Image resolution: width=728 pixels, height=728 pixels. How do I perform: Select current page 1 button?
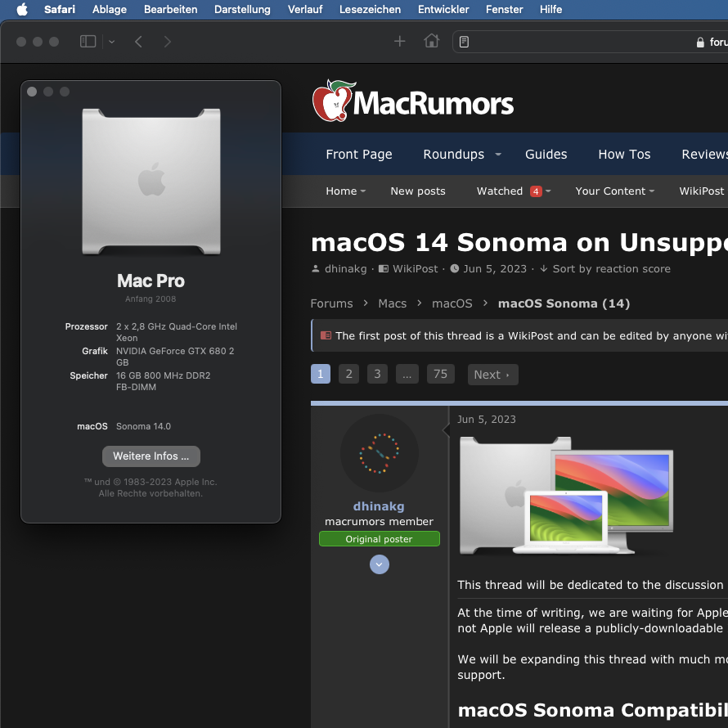[x=321, y=374]
